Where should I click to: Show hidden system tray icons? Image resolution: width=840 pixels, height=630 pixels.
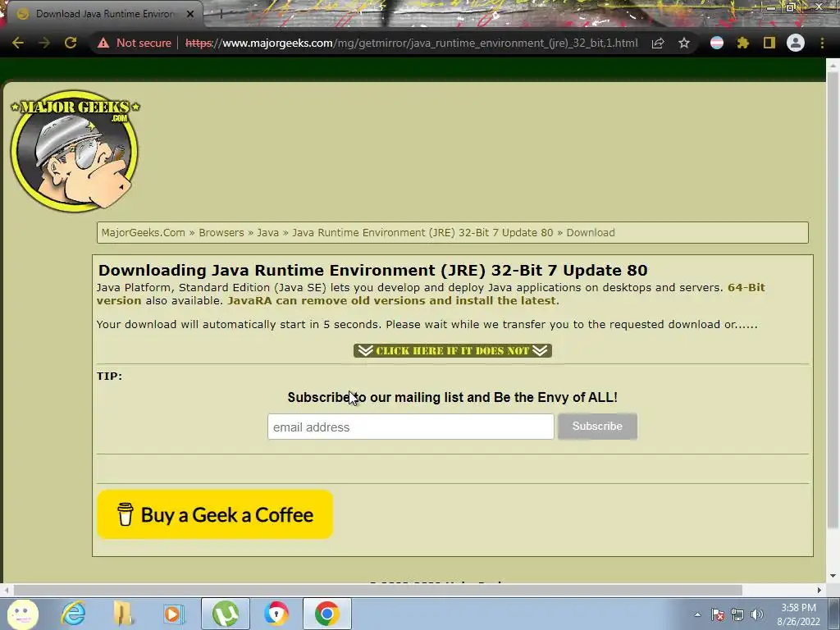697,614
